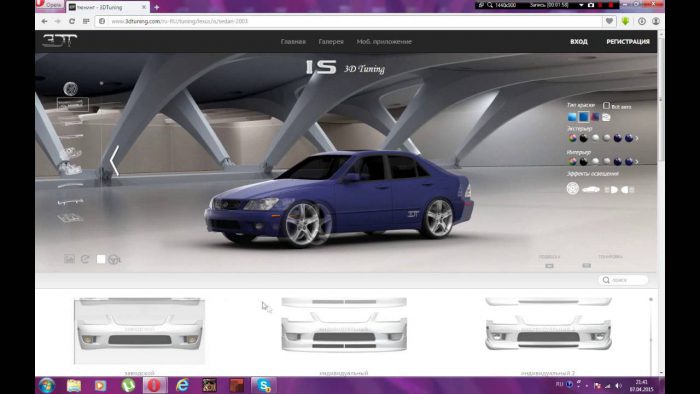700x394 pixels.
Task: Select the dark blue matte paint type
Action: point(583,117)
